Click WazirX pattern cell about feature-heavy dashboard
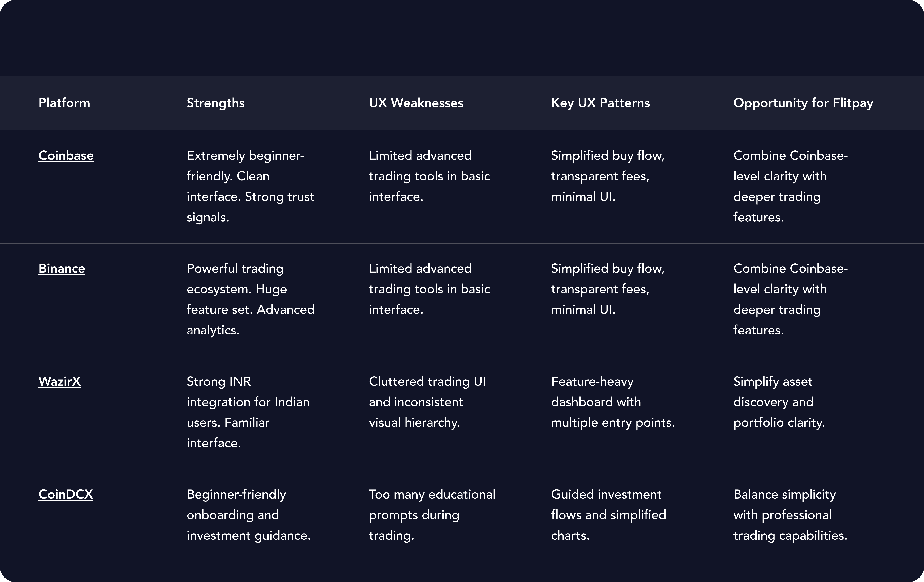 (613, 402)
